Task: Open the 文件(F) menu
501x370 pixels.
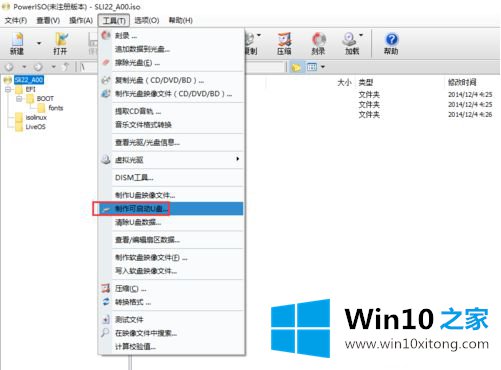Action: click(16, 21)
